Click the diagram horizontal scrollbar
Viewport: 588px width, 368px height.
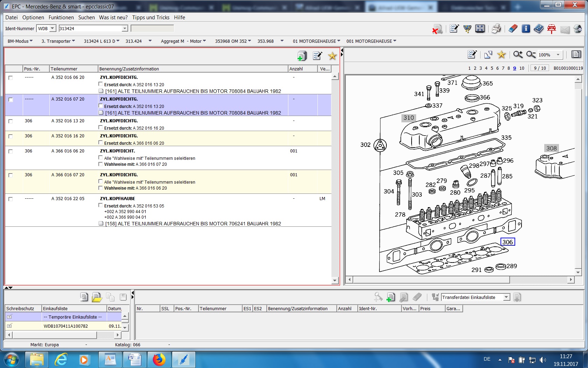point(431,280)
